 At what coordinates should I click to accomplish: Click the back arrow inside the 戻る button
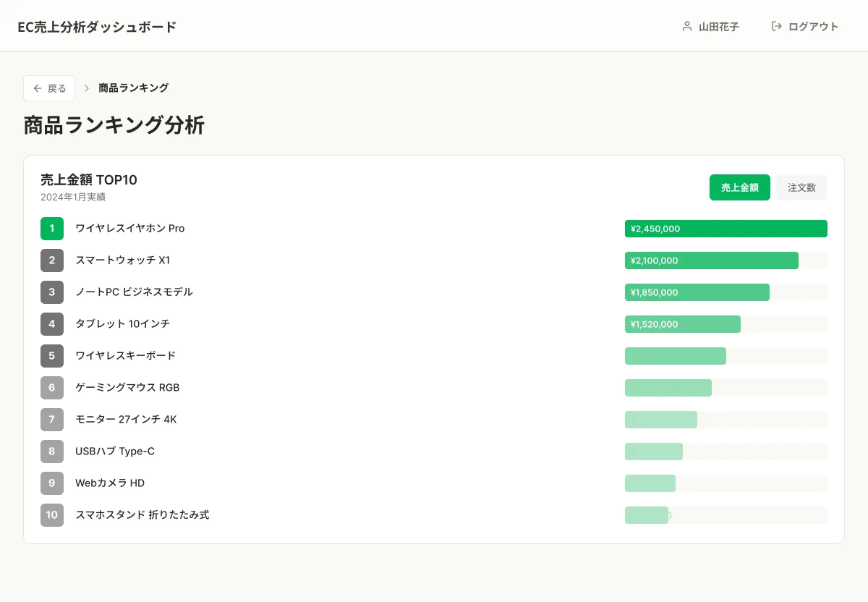[37, 88]
